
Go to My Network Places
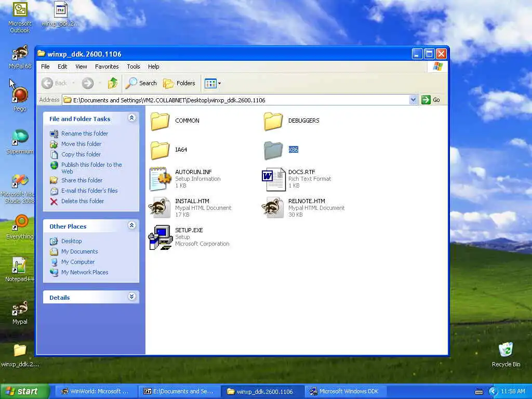click(x=85, y=272)
